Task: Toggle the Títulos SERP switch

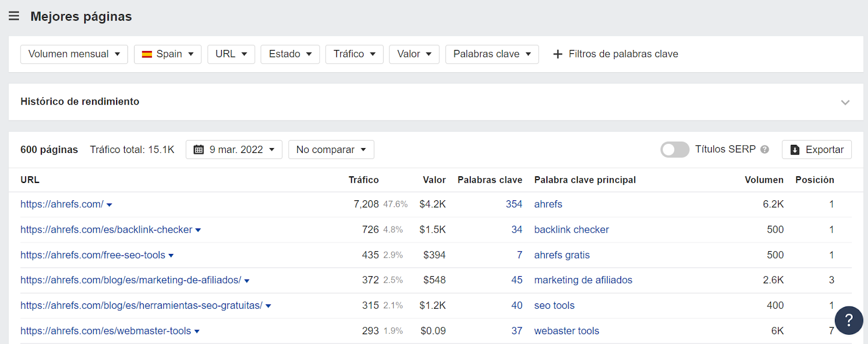Action: pyautogui.click(x=674, y=150)
